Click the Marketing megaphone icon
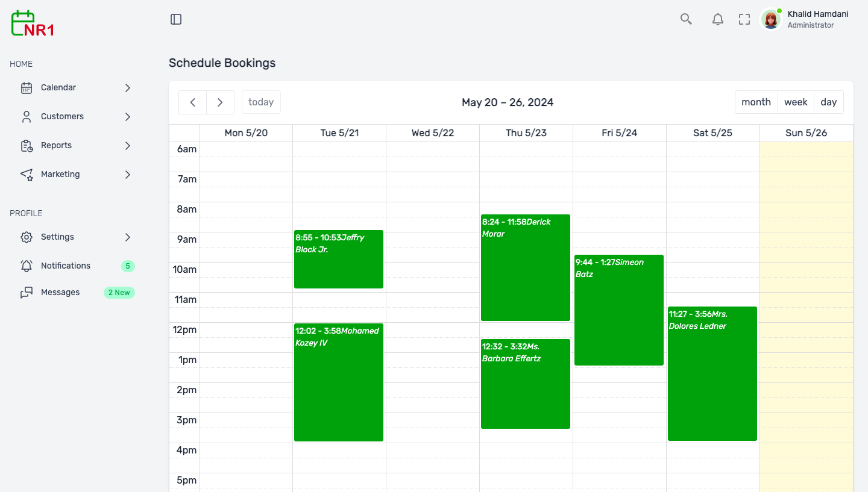The width and height of the screenshot is (868, 492). (27, 175)
